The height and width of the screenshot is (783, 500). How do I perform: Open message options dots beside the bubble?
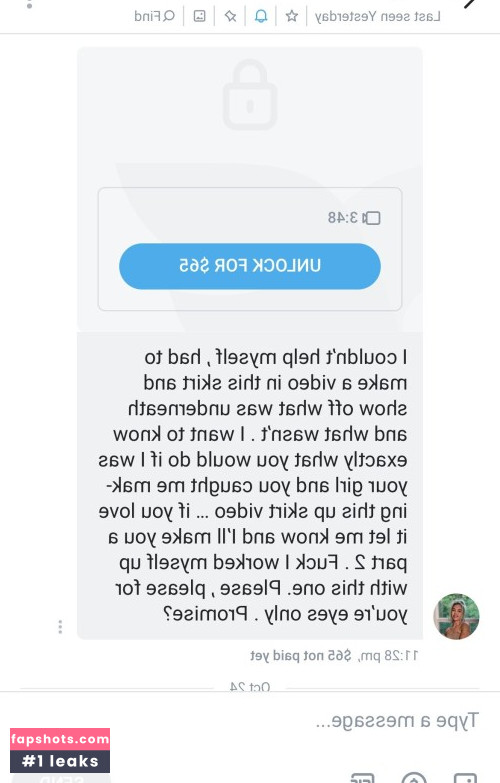tap(60, 627)
